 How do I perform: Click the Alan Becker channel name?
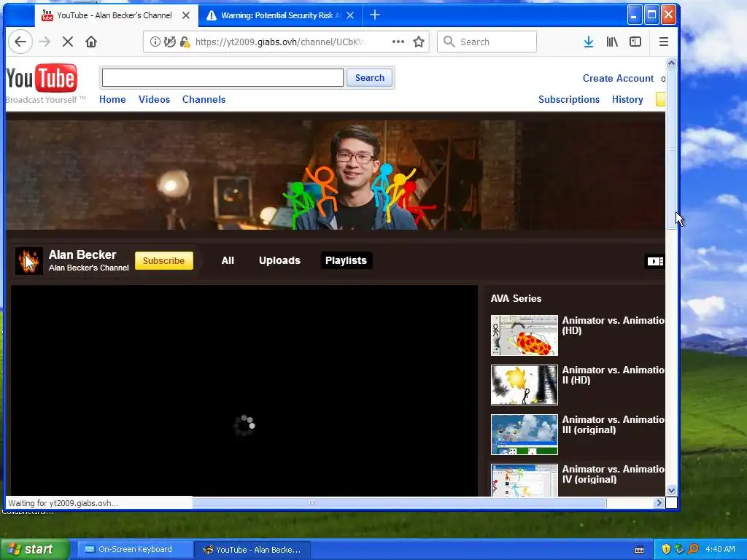click(x=82, y=254)
